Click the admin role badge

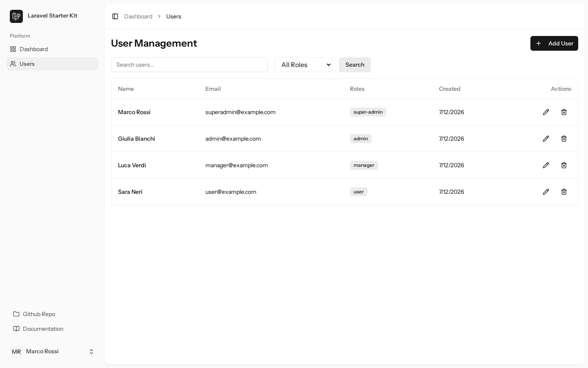(361, 139)
